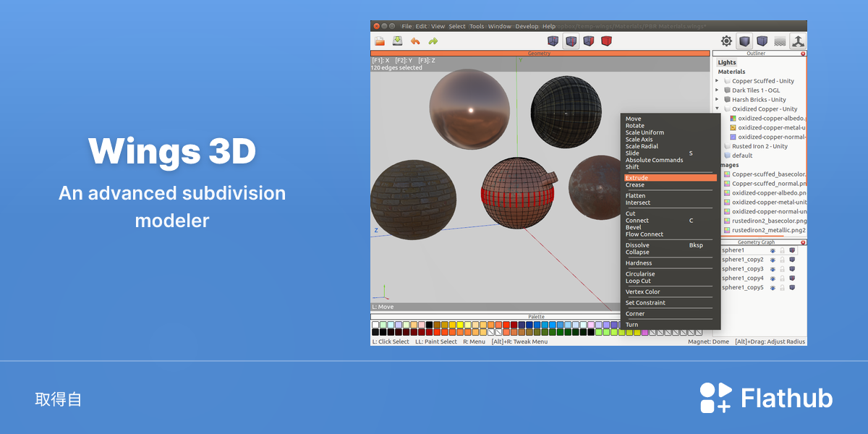Open the Edit menu
This screenshot has height=434, width=868.
(421, 26)
